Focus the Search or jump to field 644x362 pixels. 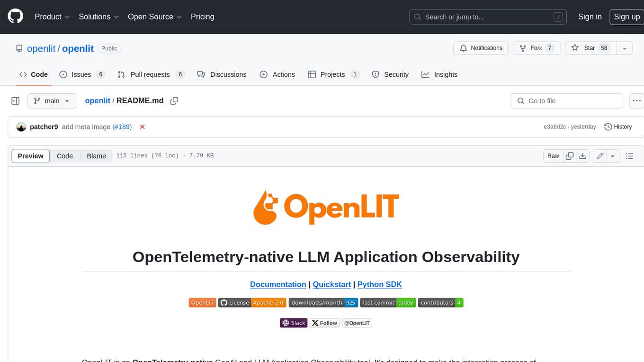pyautogui.click(x=489, y=17)
